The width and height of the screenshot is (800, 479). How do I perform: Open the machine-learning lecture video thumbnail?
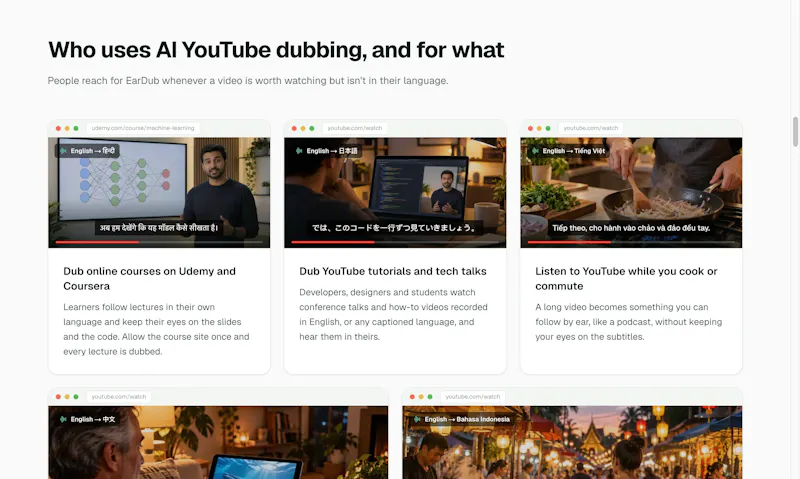[x=159, y=192]
